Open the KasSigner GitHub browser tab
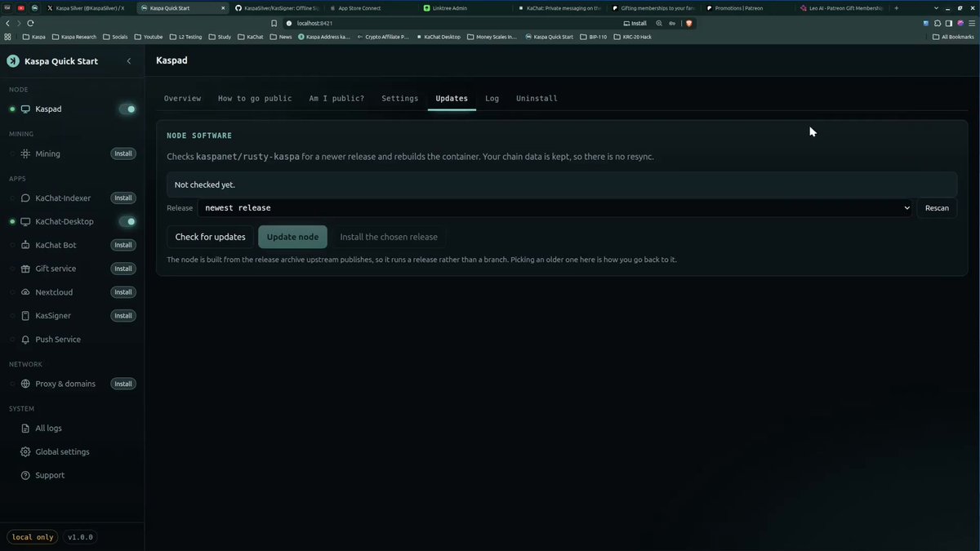This screenshot has height=551, width=980. pos(278,8)
